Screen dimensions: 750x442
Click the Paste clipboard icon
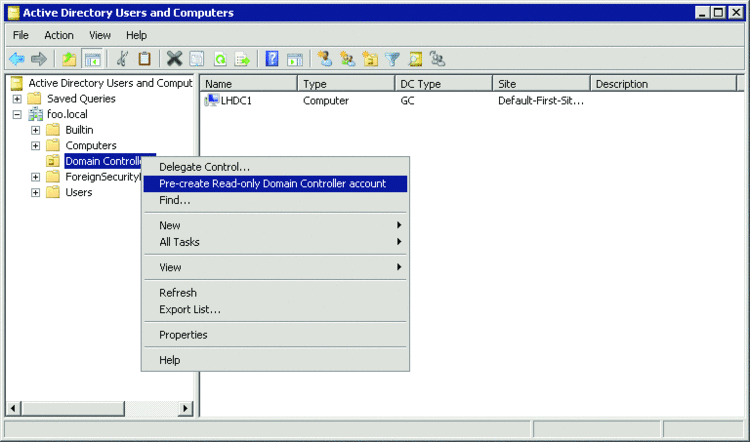(x=144, y=59)
